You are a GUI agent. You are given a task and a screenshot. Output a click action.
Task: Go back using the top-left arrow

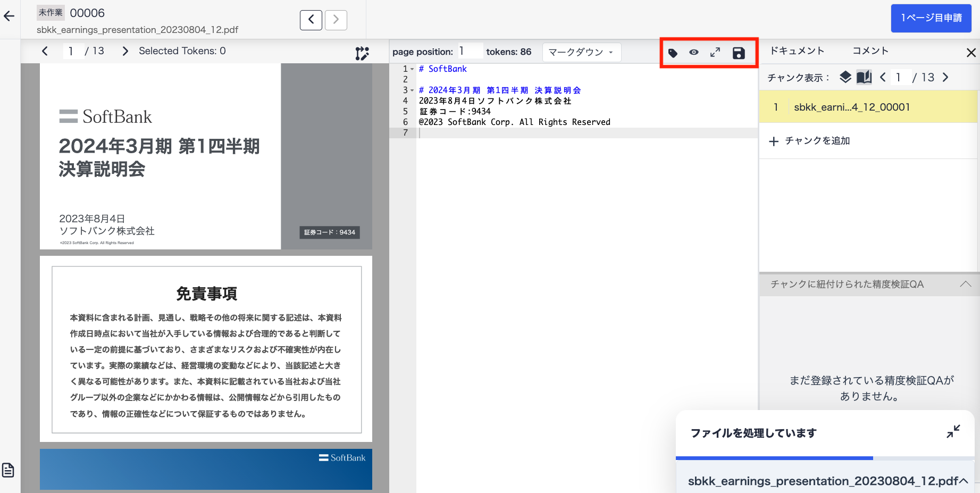9,16
